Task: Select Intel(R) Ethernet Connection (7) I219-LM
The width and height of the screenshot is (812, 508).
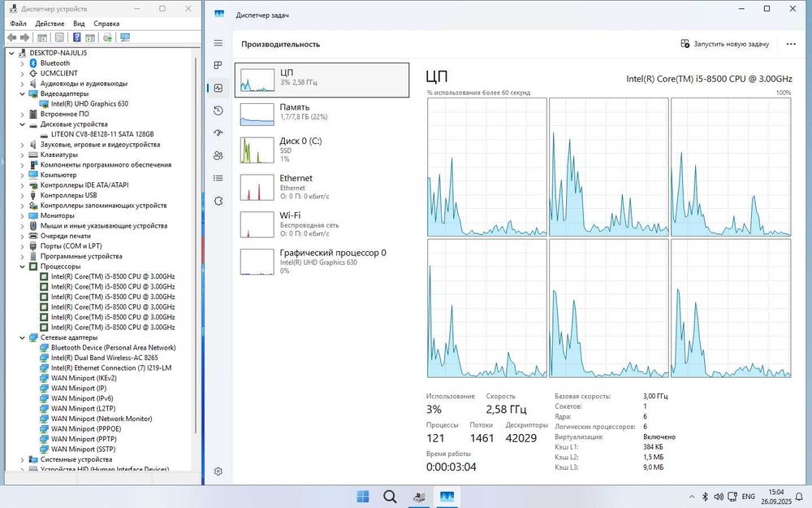Action: (110, 368)
